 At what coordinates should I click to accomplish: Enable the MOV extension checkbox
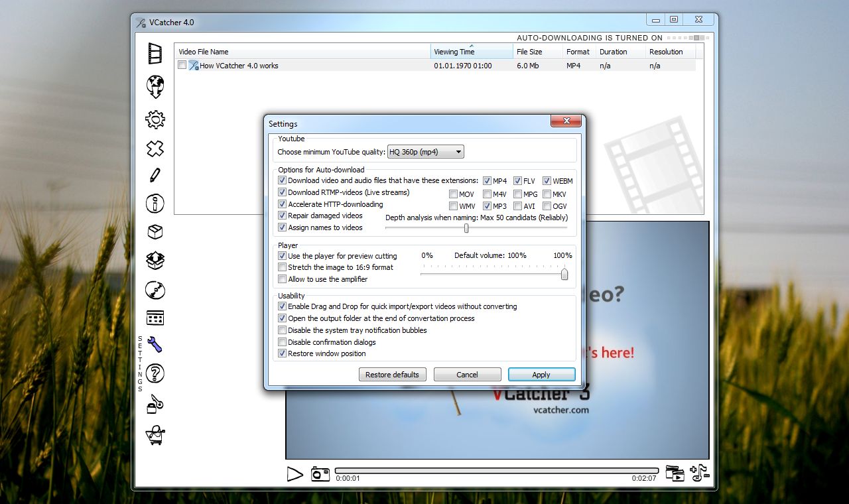click(x=453, y=194)
